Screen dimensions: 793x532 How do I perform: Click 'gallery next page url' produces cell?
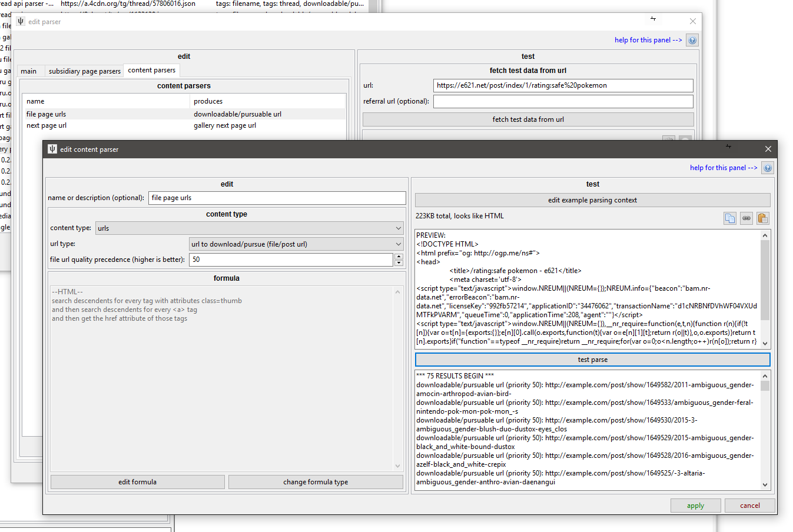click(x=225, y=125)
